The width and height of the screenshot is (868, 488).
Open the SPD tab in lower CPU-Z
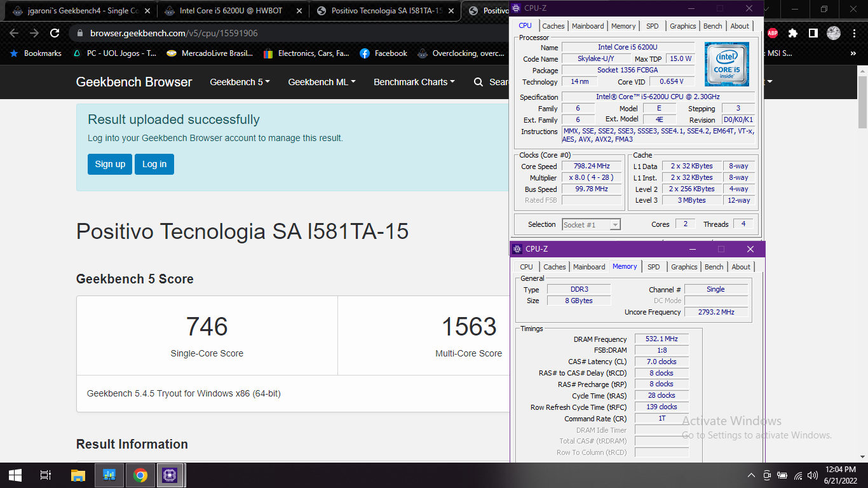(654, 267)
